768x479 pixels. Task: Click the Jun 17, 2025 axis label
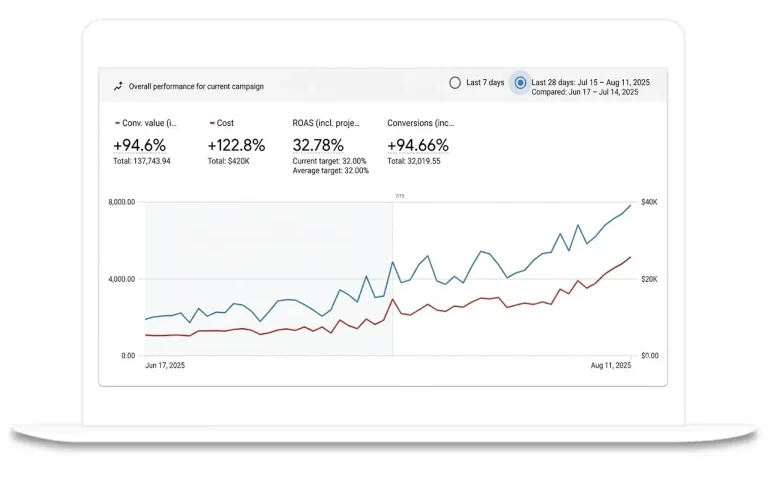[x=165, y=365]
